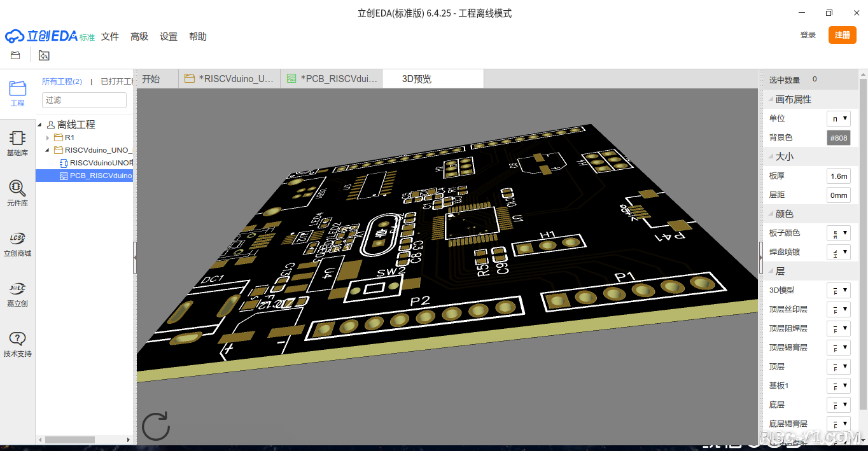
Task: Open the 设置 settings menu
Action: pos(168,36)
